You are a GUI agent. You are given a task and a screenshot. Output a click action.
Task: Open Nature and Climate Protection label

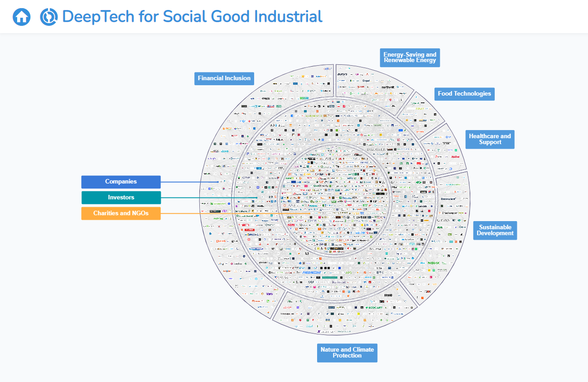[x=347, y=353]
